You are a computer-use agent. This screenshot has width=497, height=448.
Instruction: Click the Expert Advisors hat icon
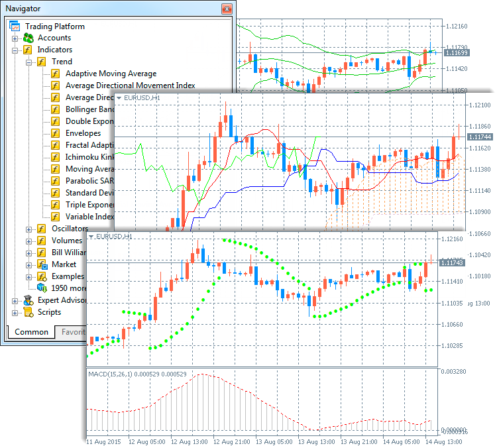tap(28, 300)
